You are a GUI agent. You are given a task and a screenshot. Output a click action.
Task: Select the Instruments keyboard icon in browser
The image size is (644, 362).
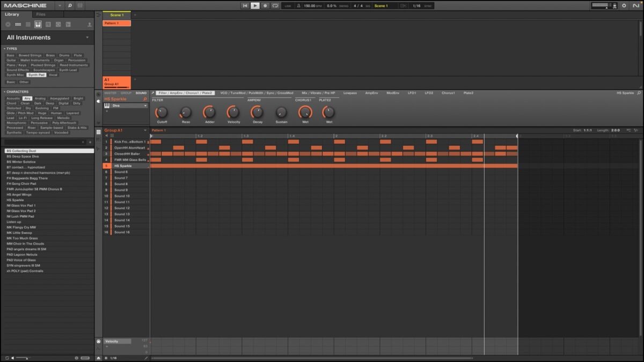pos(38,25)
